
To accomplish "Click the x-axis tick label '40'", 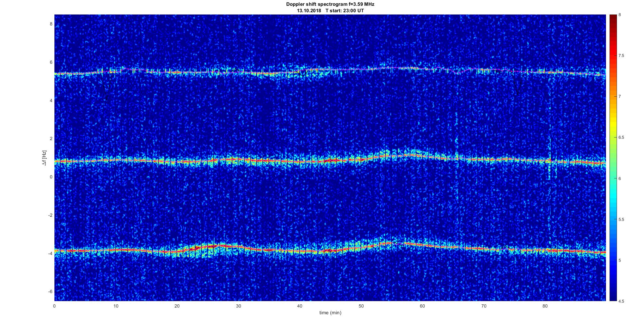I will click(x=299, y=306).
